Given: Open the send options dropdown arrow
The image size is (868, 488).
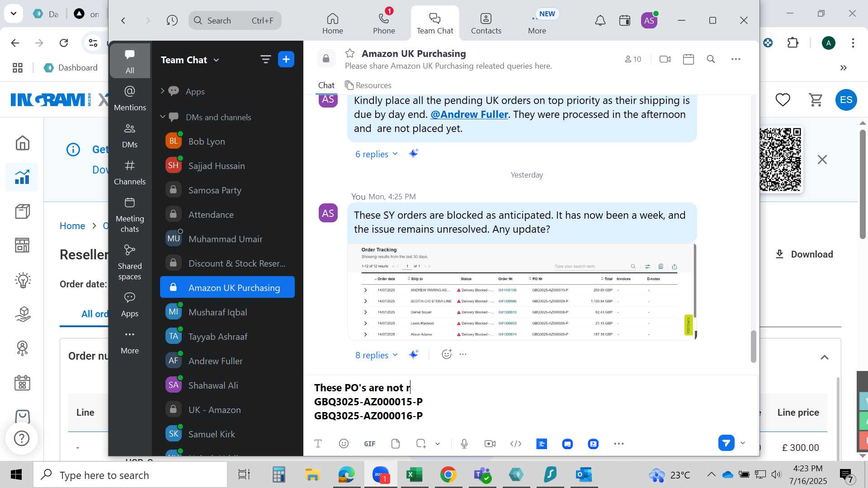Looking at the screenshot, I should coord(742,443).
